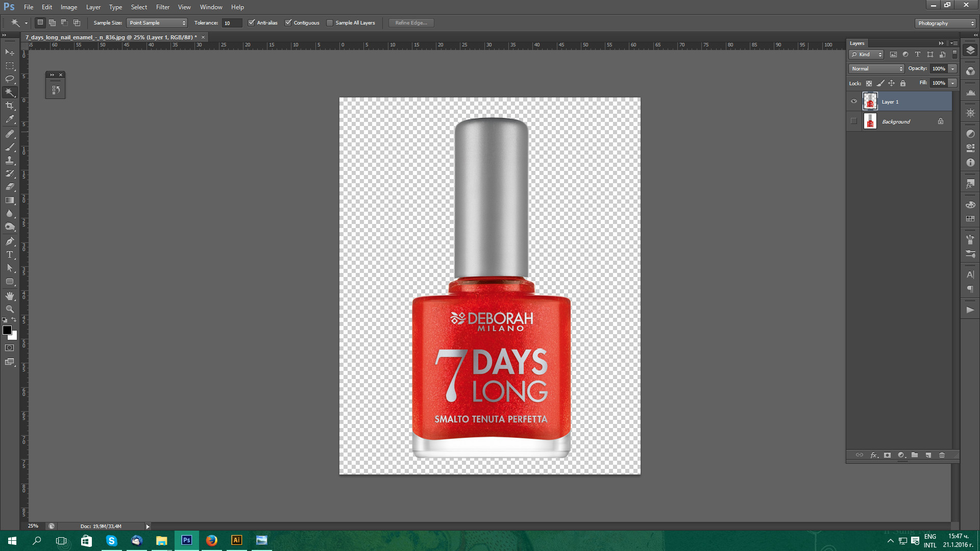Select the Clone Stamp tool
The image size is (980, 551).
[10, 160]
